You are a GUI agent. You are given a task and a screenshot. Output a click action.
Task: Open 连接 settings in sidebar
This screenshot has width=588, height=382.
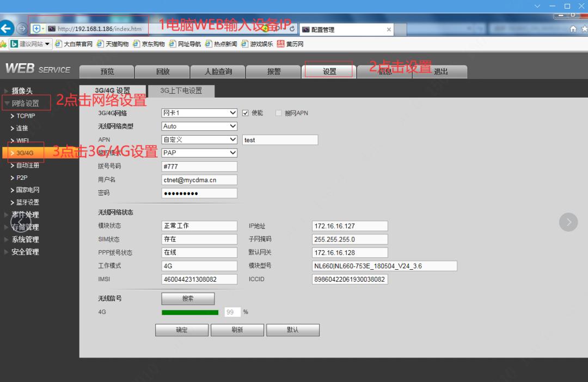click(22, 128)
